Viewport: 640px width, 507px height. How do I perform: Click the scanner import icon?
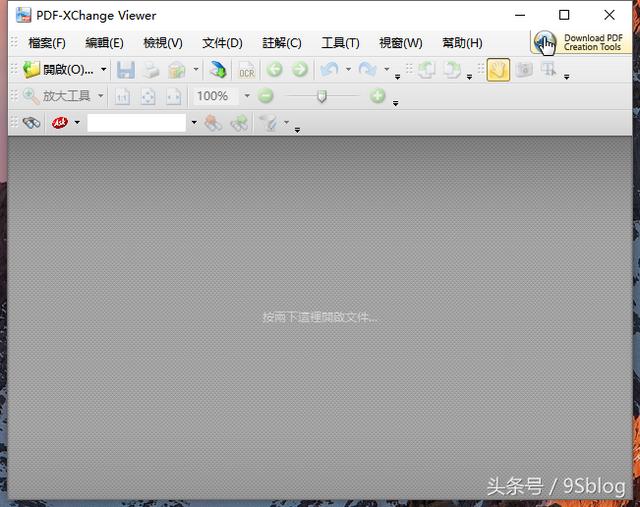[218, 70]
